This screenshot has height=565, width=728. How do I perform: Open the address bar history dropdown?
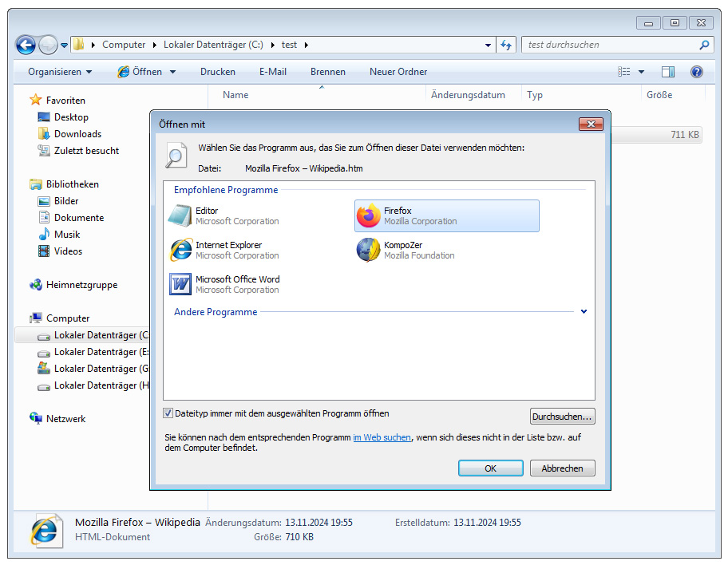tap(488, 45)
